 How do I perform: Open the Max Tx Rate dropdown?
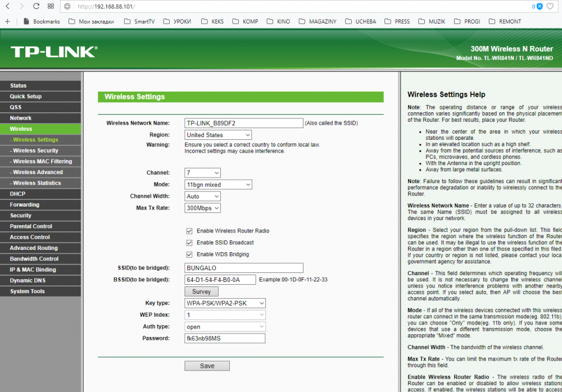point(202,208)
